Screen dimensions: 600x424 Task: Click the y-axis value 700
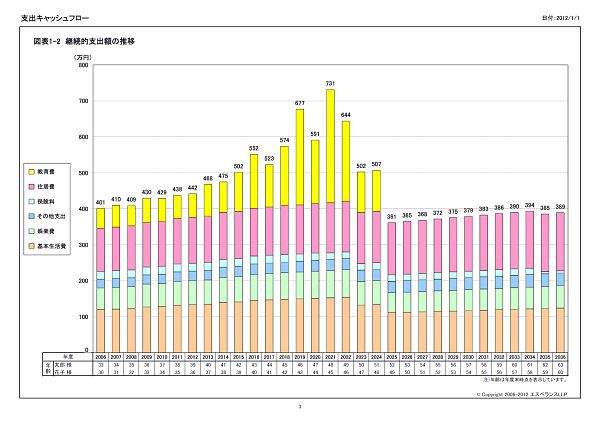click(83, 101)
